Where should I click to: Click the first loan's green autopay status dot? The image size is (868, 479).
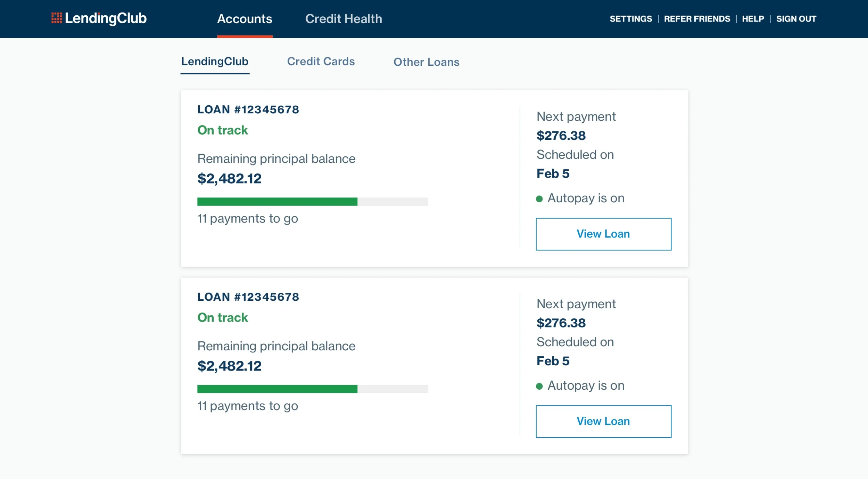point(539,199)
